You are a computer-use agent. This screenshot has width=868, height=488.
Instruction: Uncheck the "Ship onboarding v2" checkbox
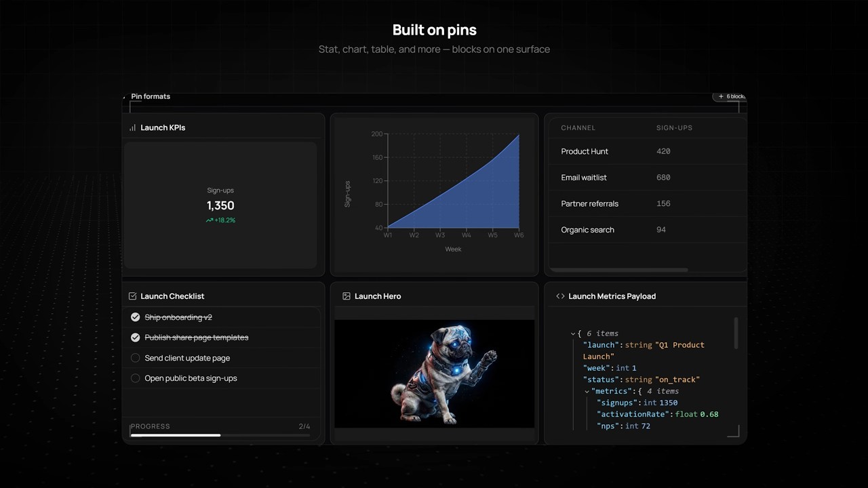tap(135, 317)
